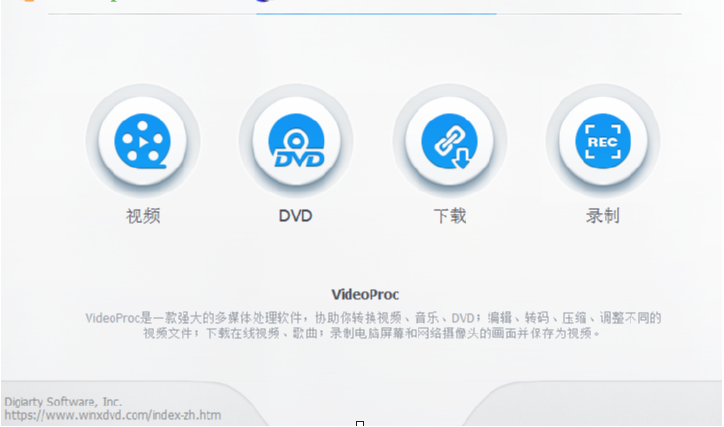724x427 pixels.
Task: Click the VideoProc description paragraph
Action: [373, 325]
